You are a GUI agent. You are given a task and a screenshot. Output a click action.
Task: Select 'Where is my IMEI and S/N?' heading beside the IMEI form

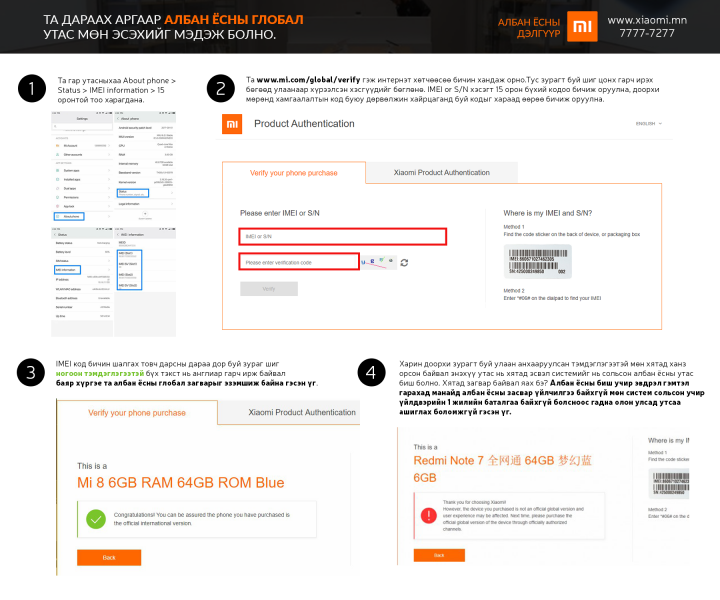coord(547,213)
